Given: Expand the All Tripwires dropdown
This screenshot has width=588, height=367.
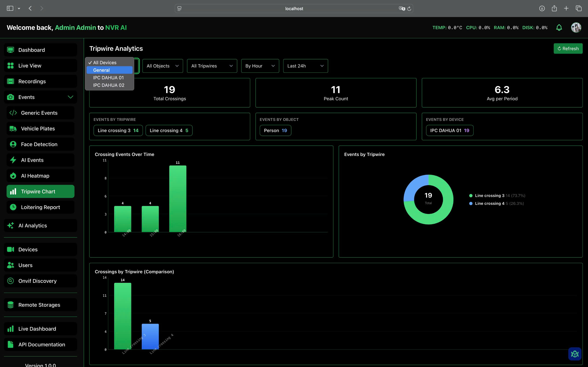Looking at the screenshot, I should point(212,66).
